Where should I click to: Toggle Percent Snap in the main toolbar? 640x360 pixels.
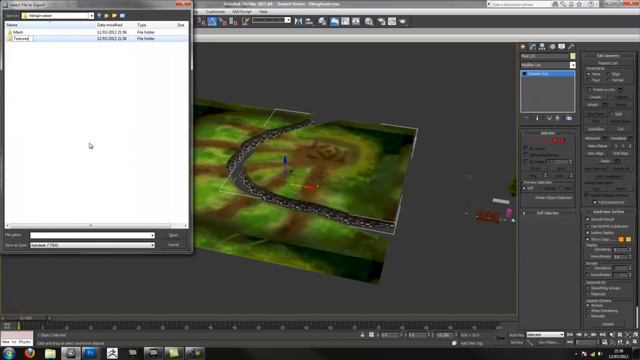pyautogui.click(x=222, y=21)
